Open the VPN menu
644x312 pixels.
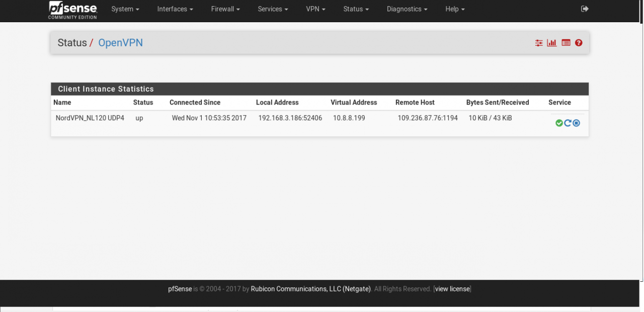[x=315, y=9]
